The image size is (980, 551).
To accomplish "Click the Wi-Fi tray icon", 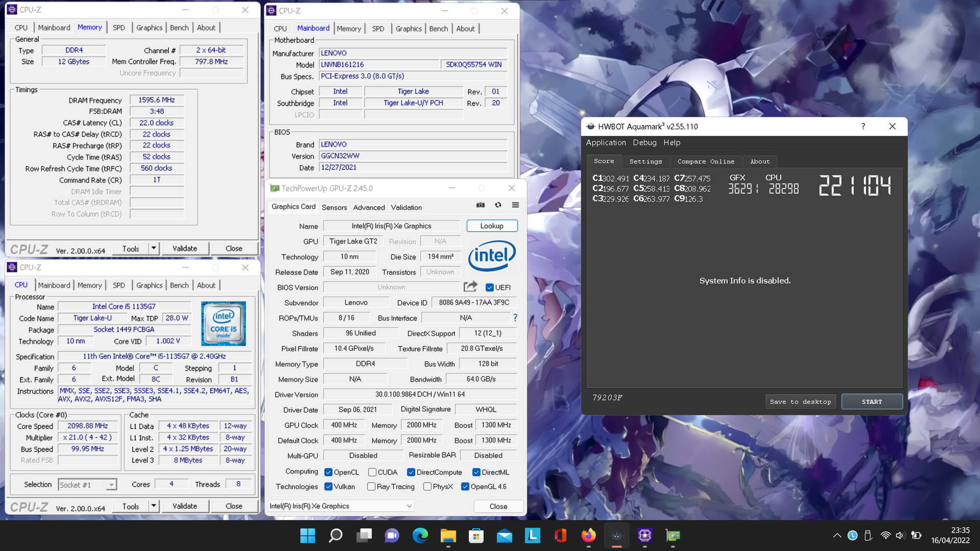I will (x=886, y=535).
